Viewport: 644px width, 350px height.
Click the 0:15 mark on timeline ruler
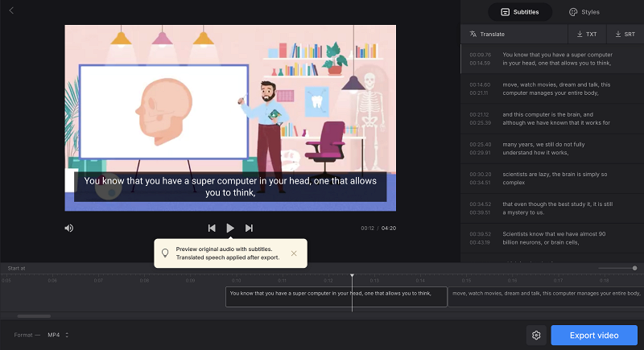tap(466, 281)
